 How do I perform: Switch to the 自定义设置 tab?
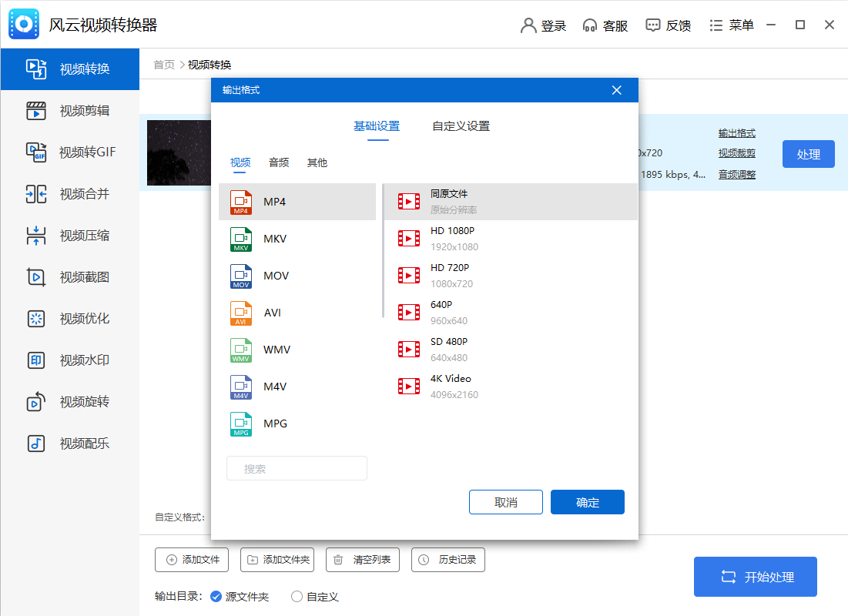[460, 126]
